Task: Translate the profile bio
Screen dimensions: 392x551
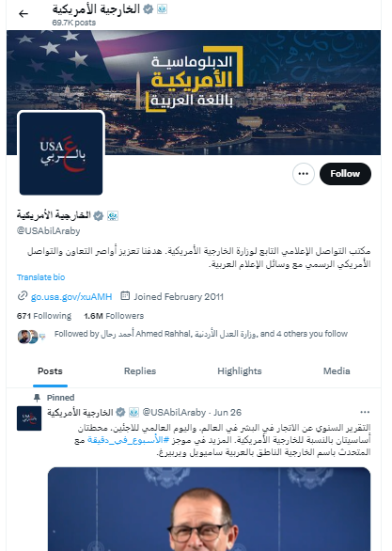Action: click(x=40, y=277)
